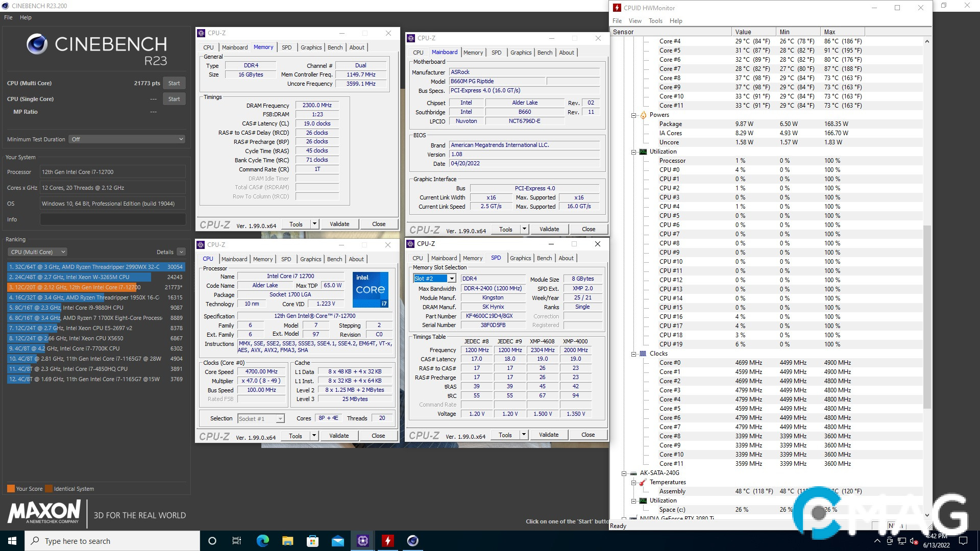
Task: Switch to the Bench tab in the Memory CPU-Z window
Action: 335,47
